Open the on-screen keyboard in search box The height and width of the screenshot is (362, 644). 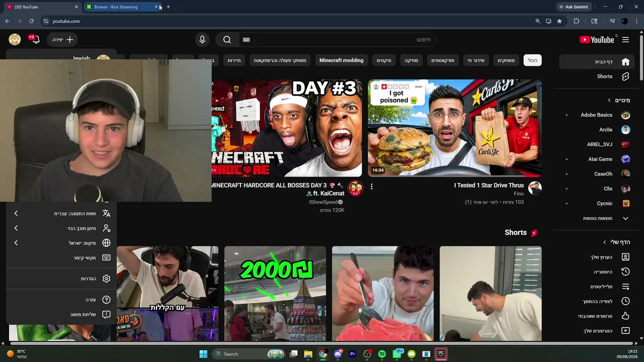click(246, 40)
